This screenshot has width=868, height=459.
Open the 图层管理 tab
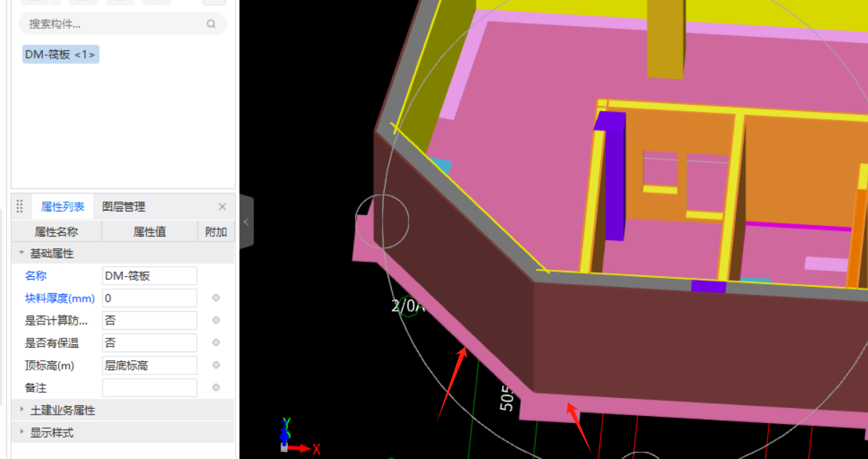123,207
